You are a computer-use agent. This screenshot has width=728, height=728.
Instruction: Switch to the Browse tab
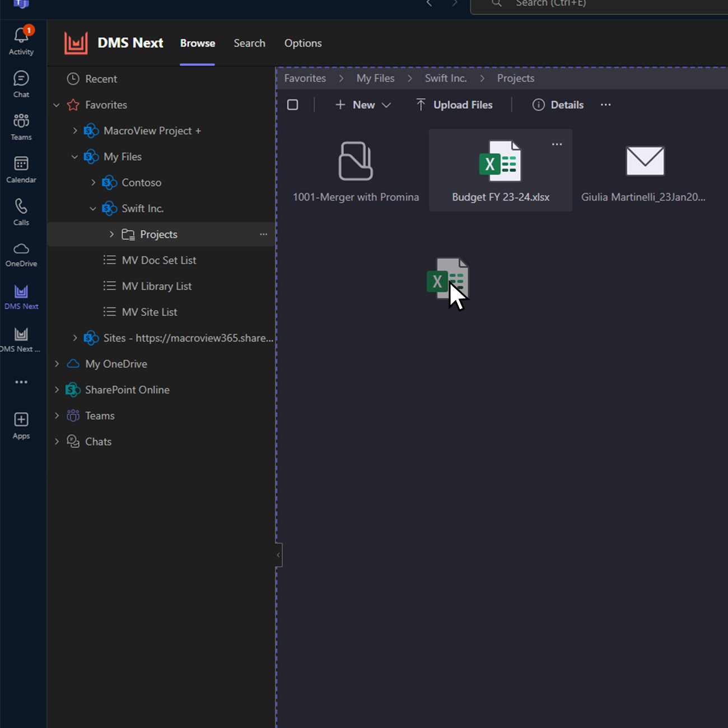(x=198, y=43)
